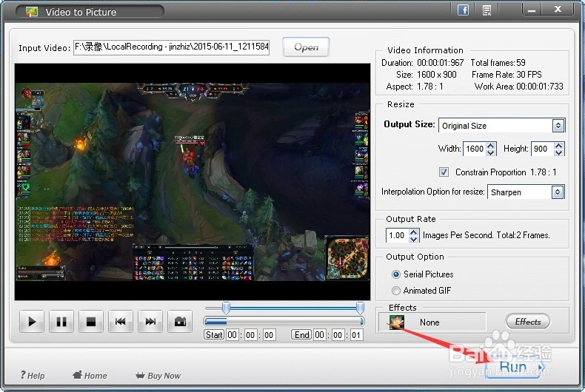Decrease output rate with down arrow

(413, 239)
